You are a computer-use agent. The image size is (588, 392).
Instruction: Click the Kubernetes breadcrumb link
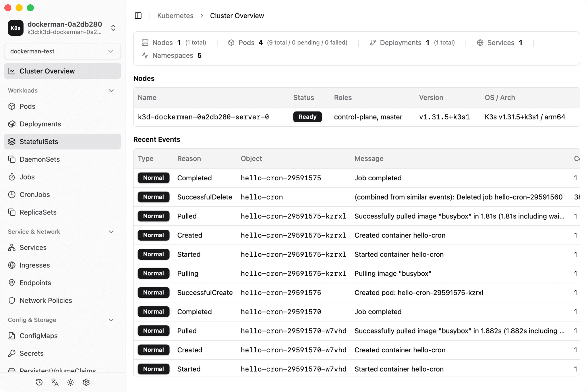175,16
